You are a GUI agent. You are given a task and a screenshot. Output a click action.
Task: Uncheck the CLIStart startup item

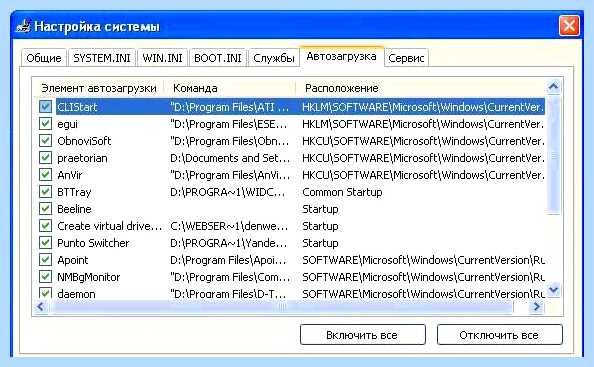click(x=45, y=107)
